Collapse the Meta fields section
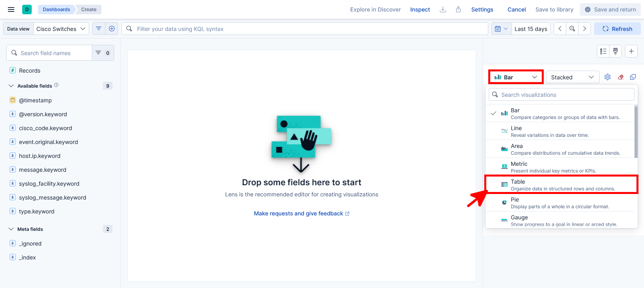644x288 pixels. [x=11, y=229]
